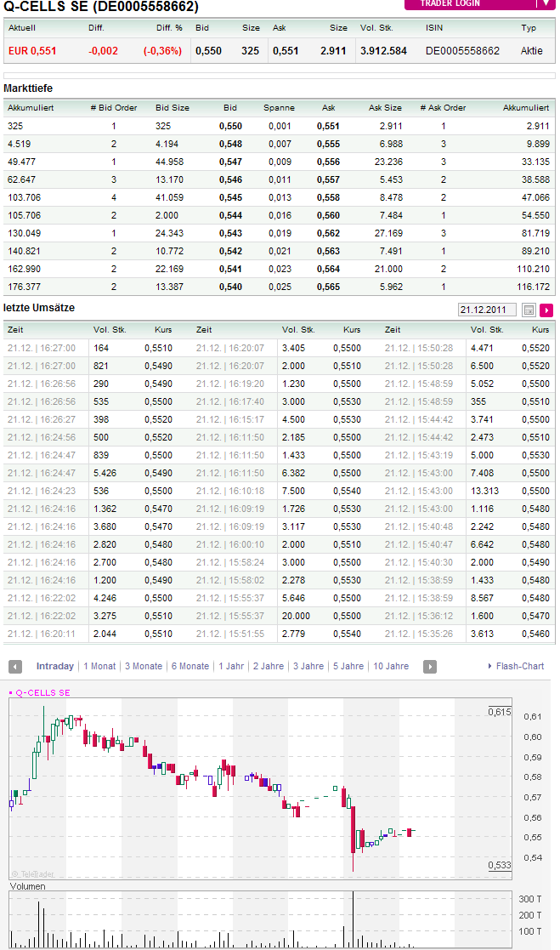Click trade volume 5.426
This screenshot has height=950, width=560.
(105, 473)
